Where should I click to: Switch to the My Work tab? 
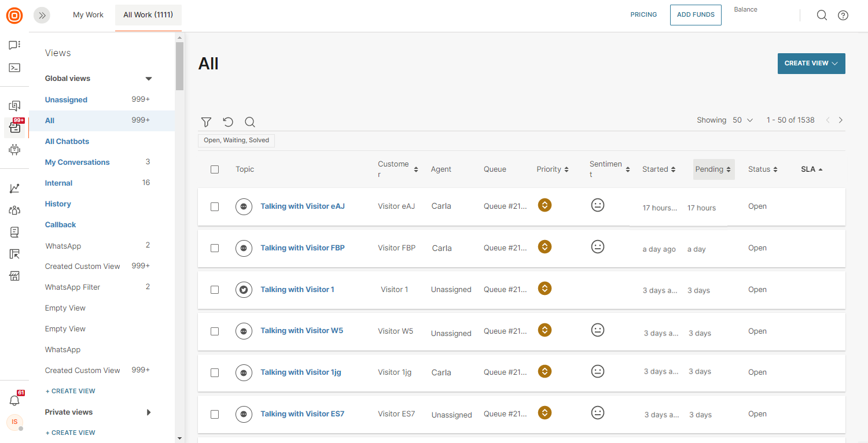click(x=88, y=15)
